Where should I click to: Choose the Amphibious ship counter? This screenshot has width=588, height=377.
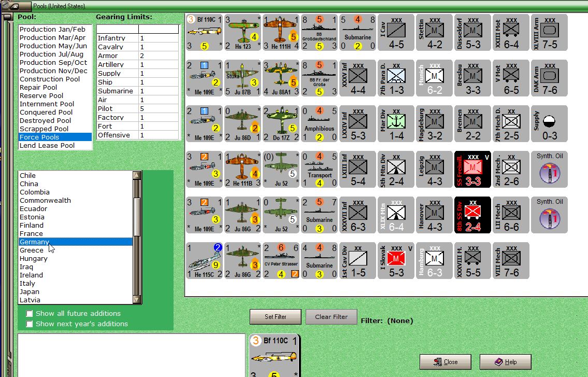pos(319,124)
